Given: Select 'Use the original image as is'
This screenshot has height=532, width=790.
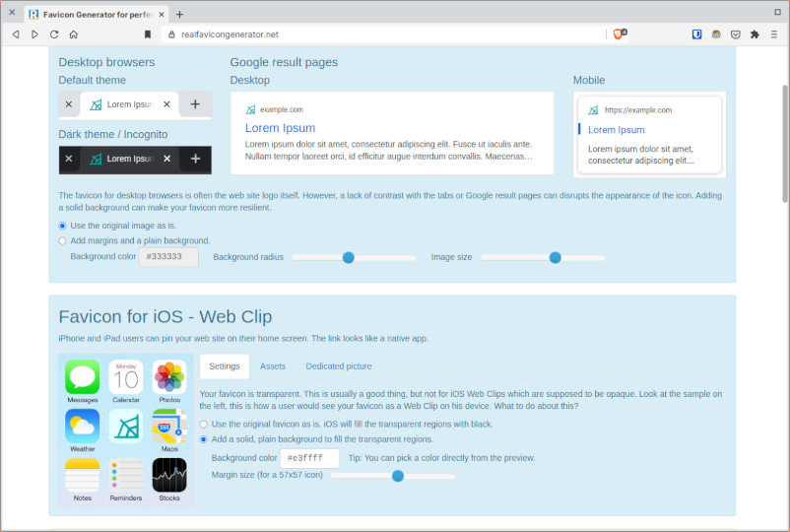Looking at the screenshot, I should pyautogui.click(x=62, y=226).
